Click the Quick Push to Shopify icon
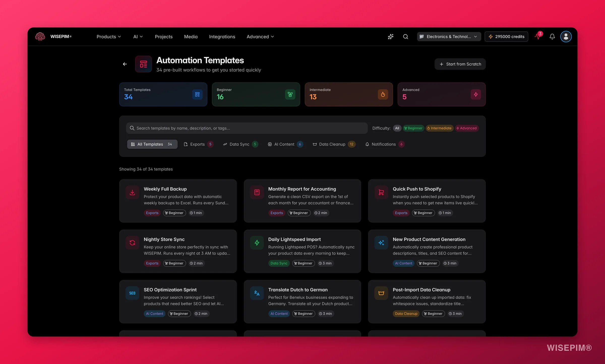The image size is (605, 364). pyautogui.click(x=381, y=192)
